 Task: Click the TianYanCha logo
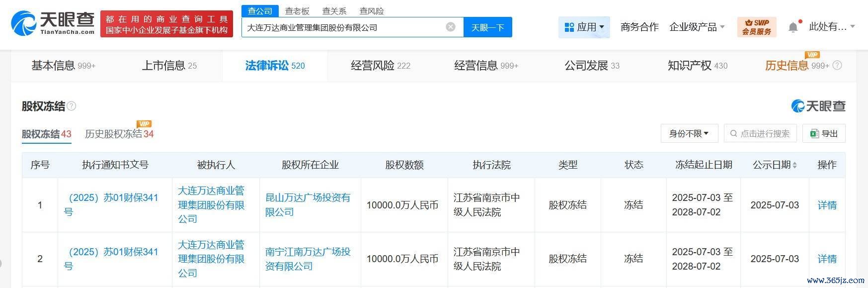53,23
